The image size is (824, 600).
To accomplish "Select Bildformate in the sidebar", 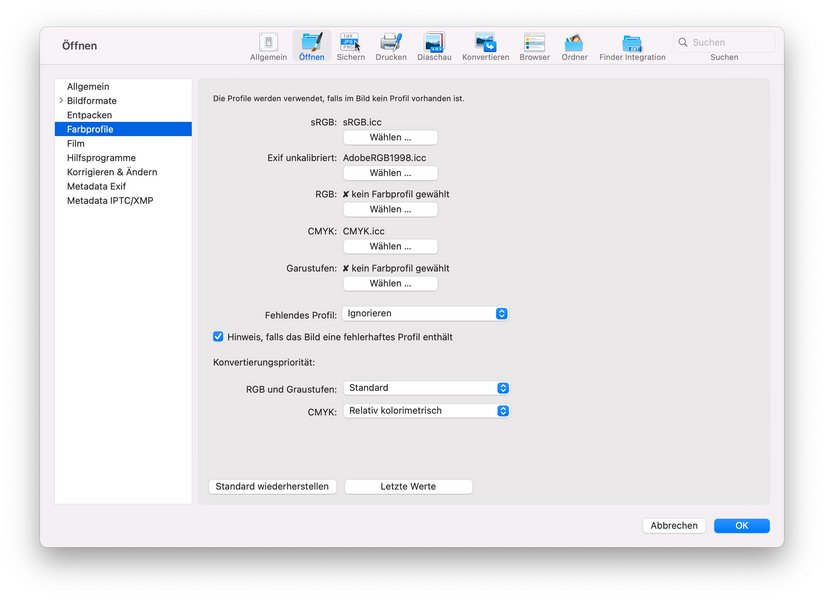I will coord(123,100).
